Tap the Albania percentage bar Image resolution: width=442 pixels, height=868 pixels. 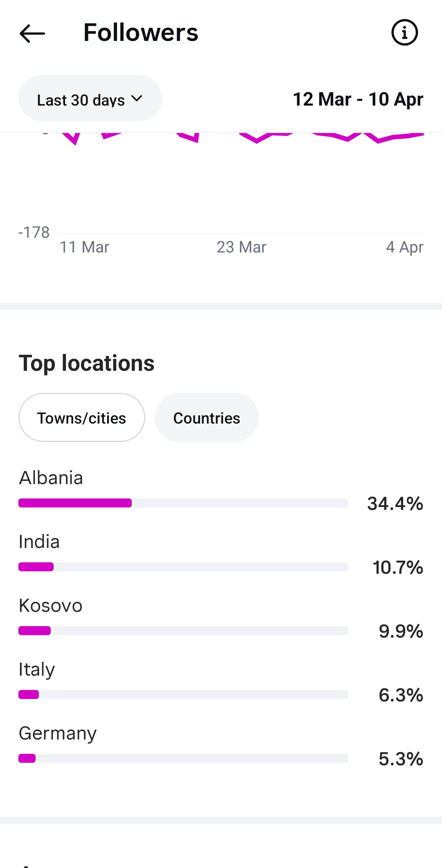183,503
